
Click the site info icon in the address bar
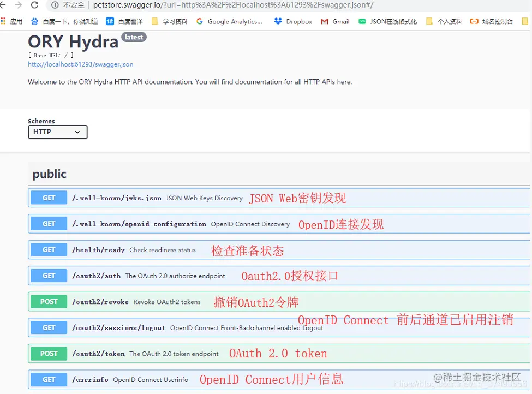click(55, 5)
